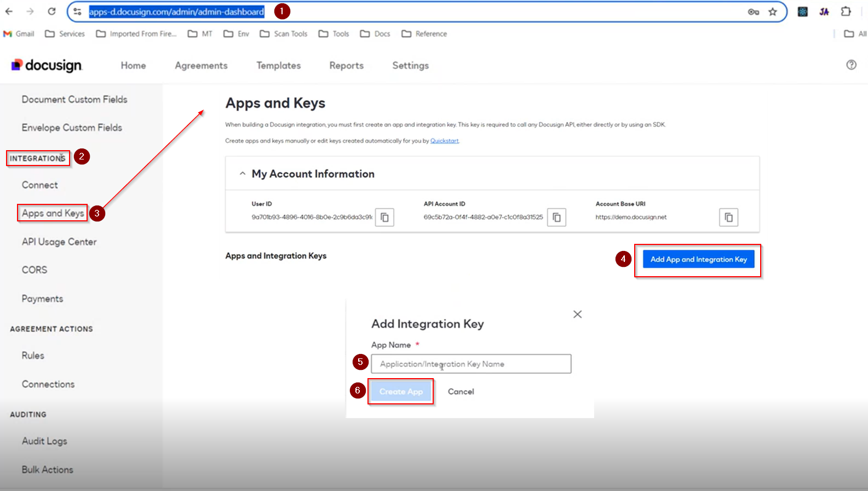Click the browser address bar URL
The width and height of the screenshot is (868, 491).
[x=176, y=12]
